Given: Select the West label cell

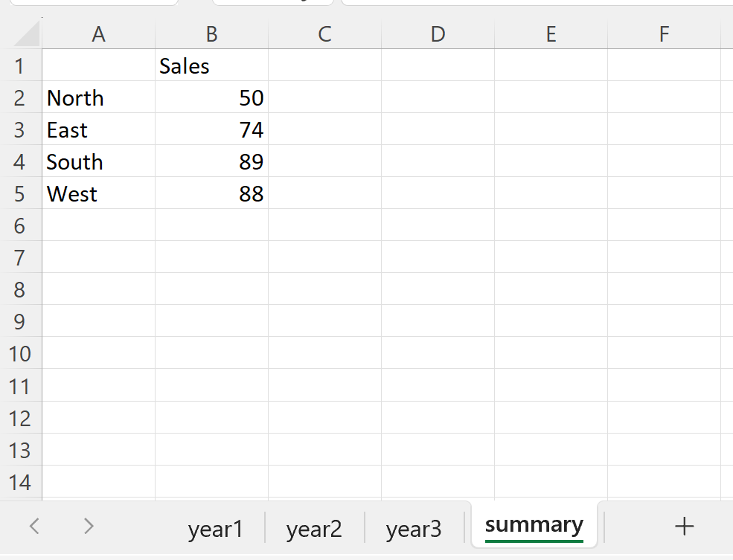Looking at the screenshot, I should [x=98, y=193].
